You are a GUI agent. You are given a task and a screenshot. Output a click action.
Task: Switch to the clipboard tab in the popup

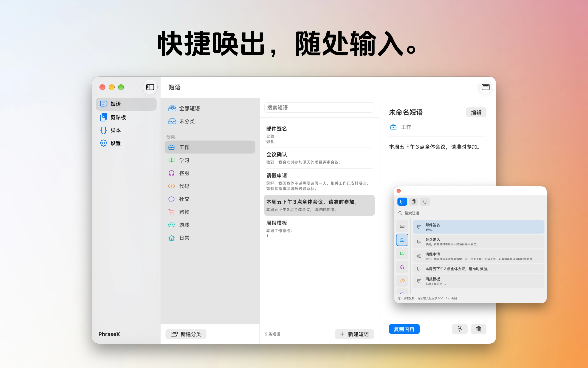point(413,201)
